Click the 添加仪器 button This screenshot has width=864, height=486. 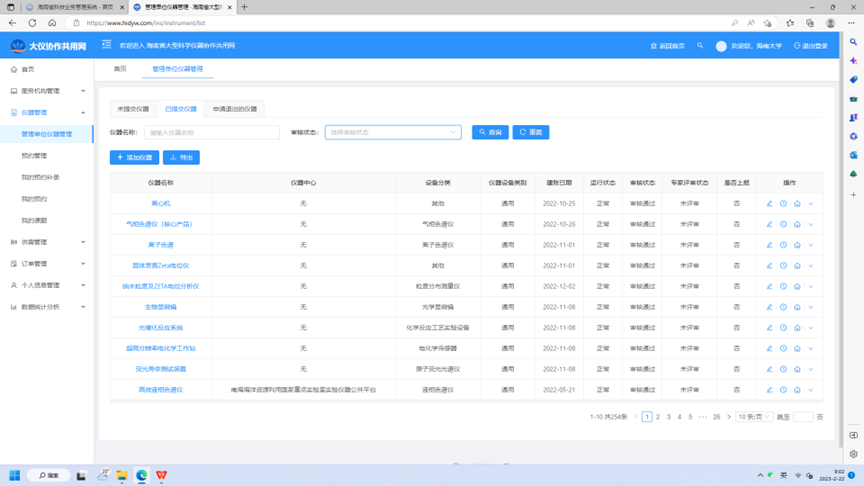click(134, 157)
